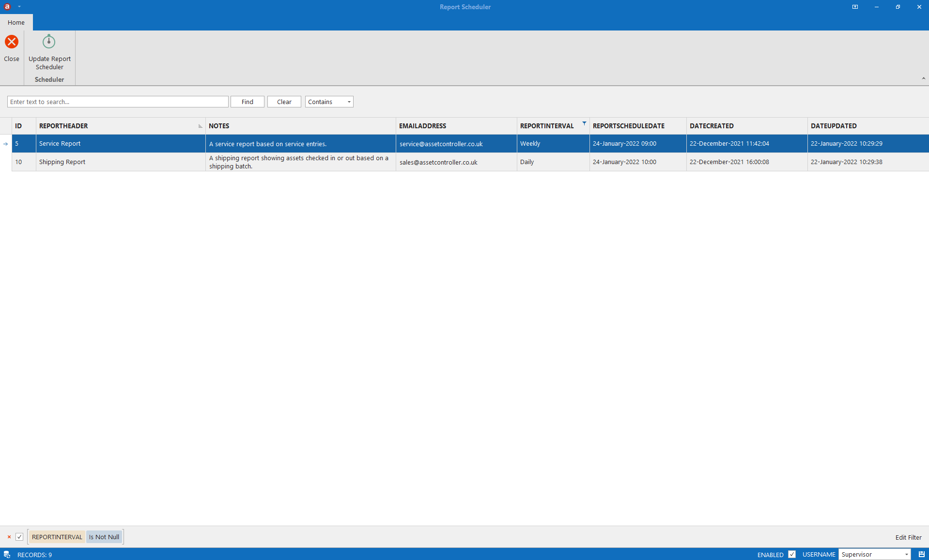
Task: Click the Is Not Null filter operator
Action: coord(104,537)
